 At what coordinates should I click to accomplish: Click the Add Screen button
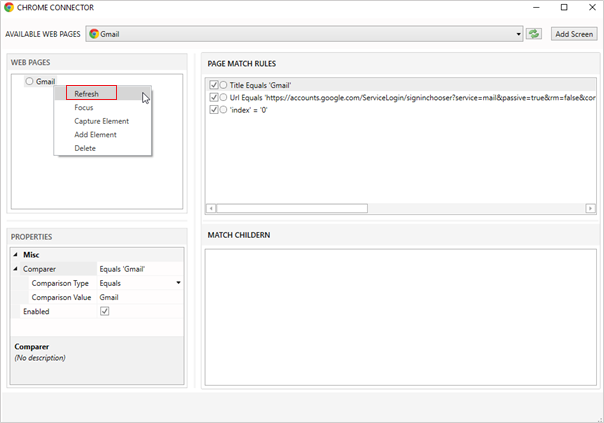coord(574,34)
